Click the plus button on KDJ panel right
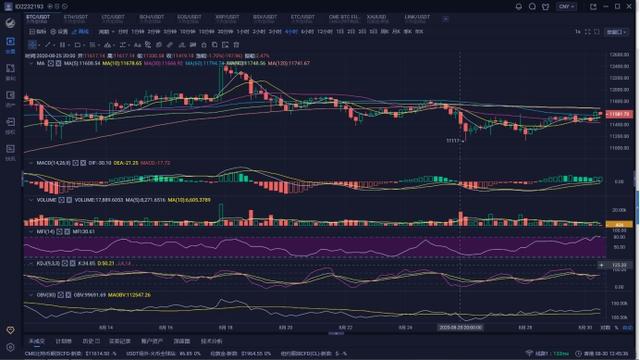The height and width of the screenshot is (360, 640). point(601,265)
